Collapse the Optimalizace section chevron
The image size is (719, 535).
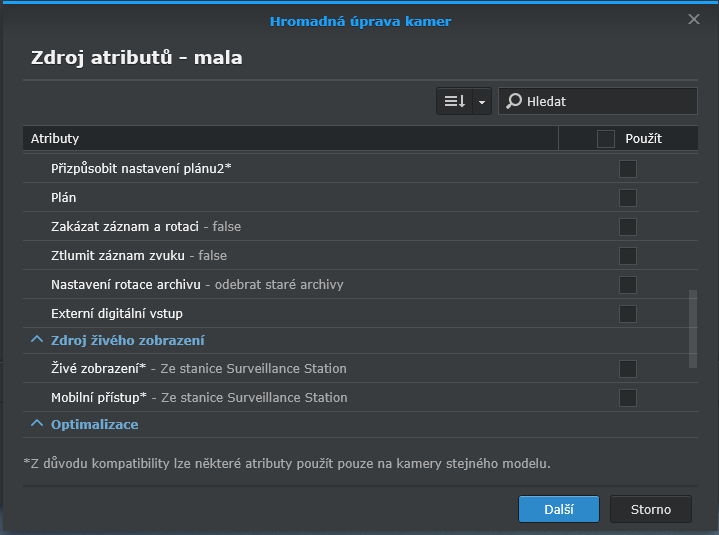37,425
